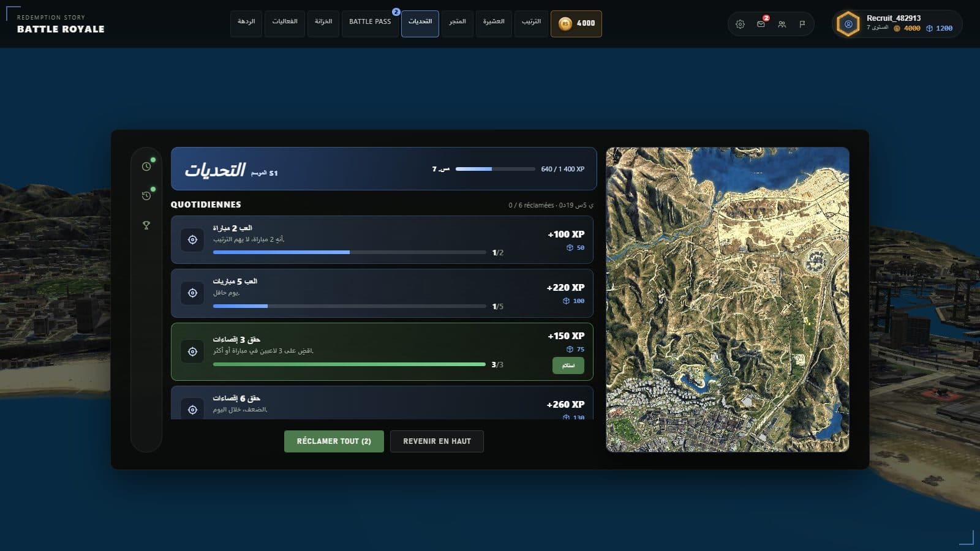
Task: Click RÉCLAMER TOUT (2) button
Action: [x=334, y=441]
